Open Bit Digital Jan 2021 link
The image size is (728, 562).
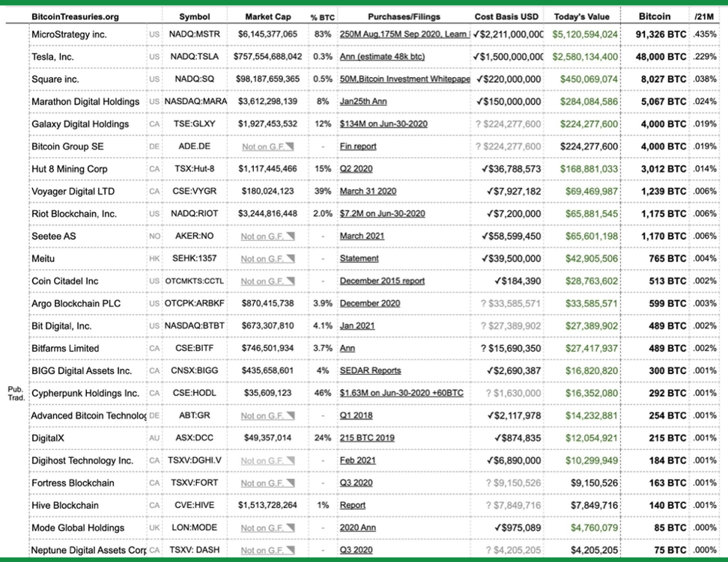357,326
